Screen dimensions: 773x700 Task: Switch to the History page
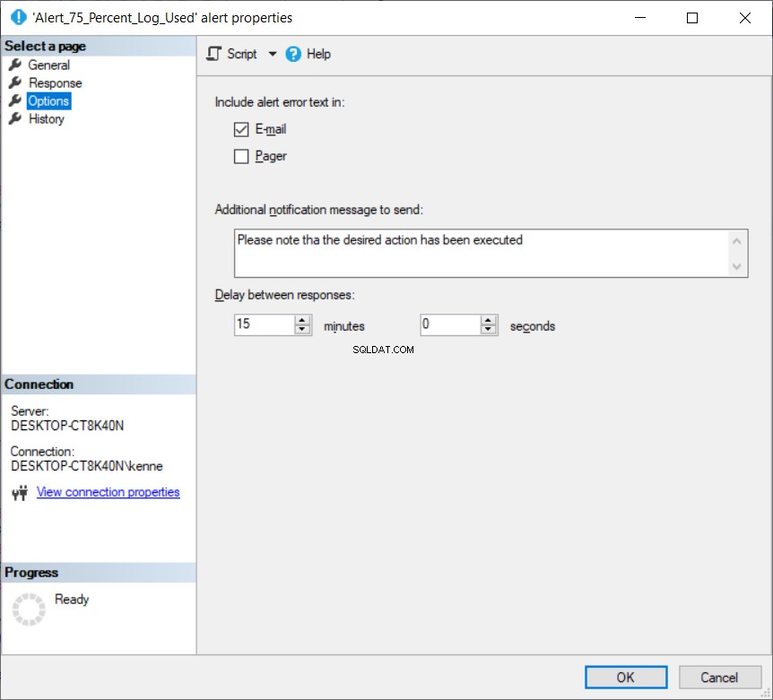pyautogui.click(x=47, y=118)
